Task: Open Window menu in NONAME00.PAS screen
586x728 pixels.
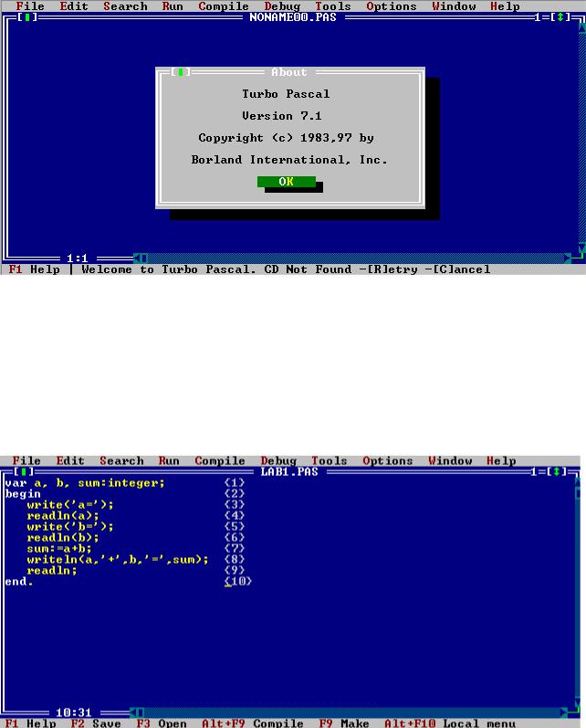Action: [454, 6]
